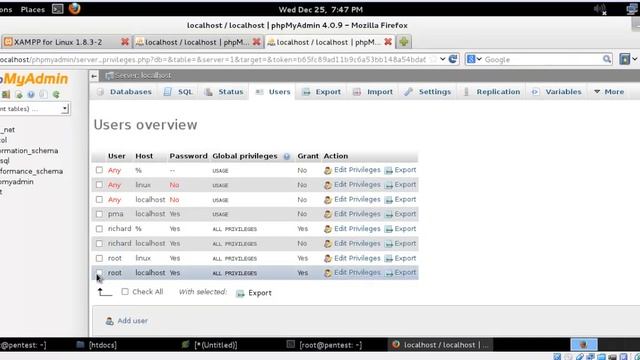This screenshot has height=360, width=640.
Task: Open the terminal launcher in the top panel
Action: coord(58,9)
